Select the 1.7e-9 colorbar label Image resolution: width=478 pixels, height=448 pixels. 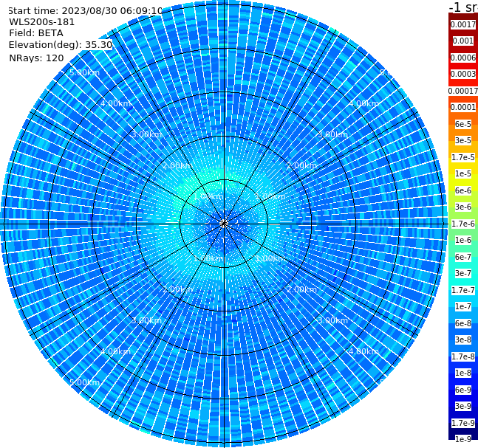(x=463, y=423)
